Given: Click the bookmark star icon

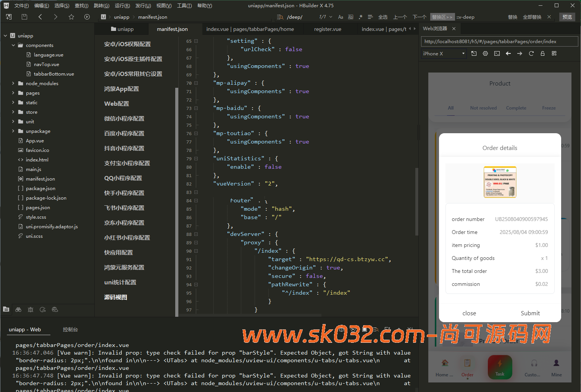Looking at the screenshot, I should click(71, 17).
